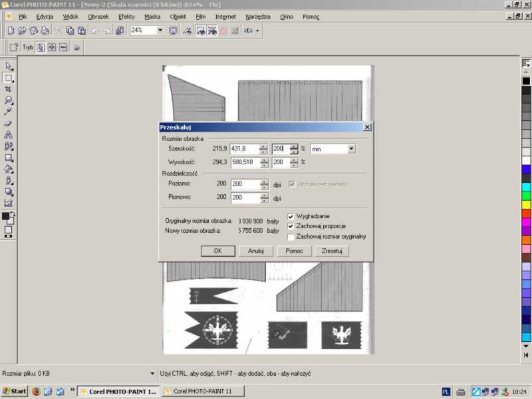Select the Object Pick arrow tool
532x399 pixels.
[x=9, y=66]
